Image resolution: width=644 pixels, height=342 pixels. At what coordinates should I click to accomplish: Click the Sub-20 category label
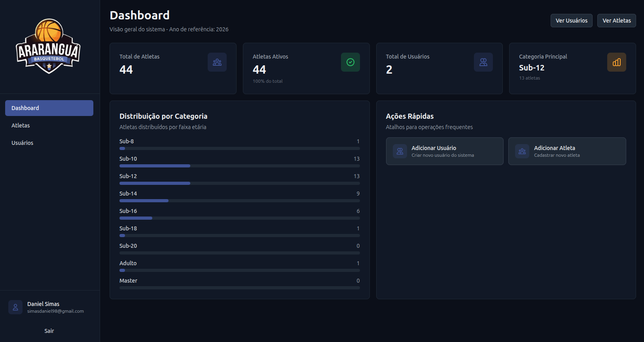coord(128,246)
